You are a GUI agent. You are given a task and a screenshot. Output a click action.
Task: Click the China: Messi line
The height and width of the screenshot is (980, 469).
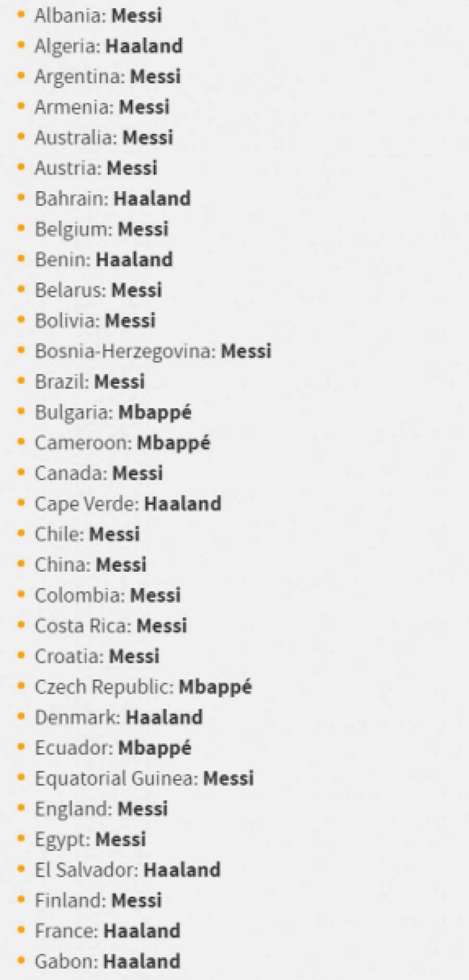point(91,564)
